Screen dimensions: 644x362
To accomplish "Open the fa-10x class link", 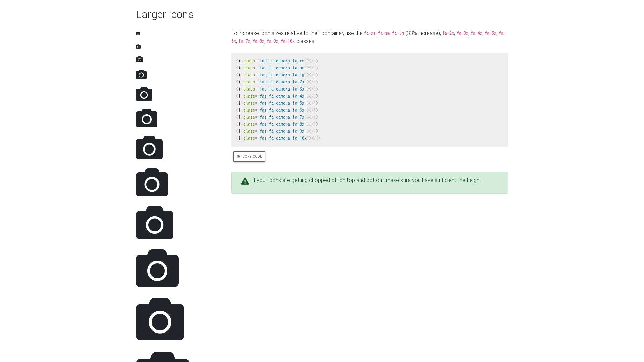I will click(x=288, y=41).
